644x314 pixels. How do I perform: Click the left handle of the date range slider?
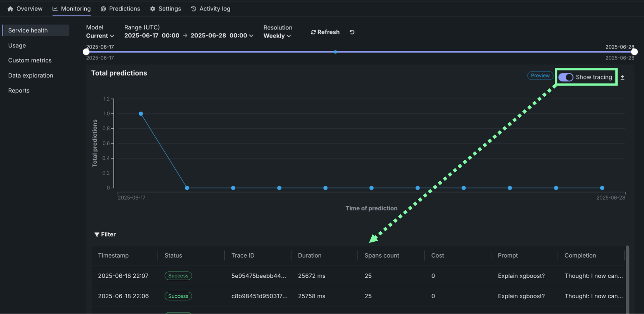(x=86, y=52)
